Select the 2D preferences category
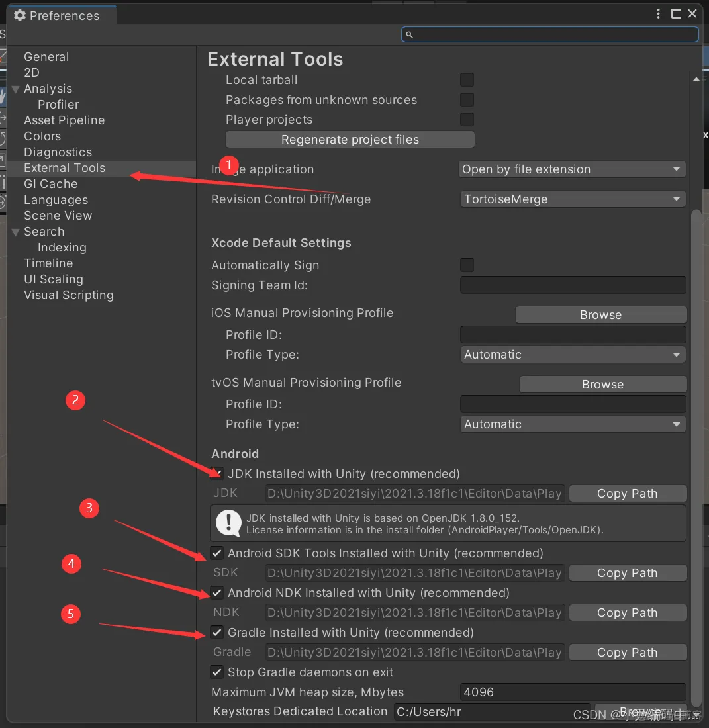The image size is (709, 728). pos(32,73)
